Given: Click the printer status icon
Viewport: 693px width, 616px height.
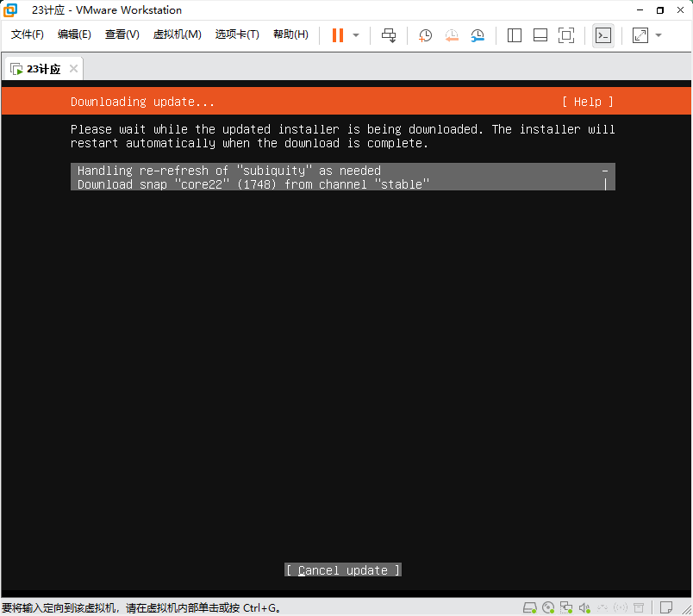Looking at the screenshot, I should coord(639,608).
